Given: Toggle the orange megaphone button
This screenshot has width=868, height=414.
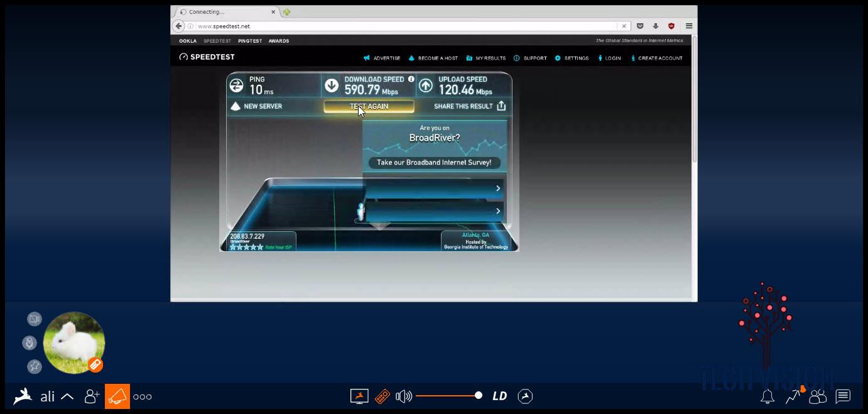Looking at the screenshot, I should [x=117, y=396].
